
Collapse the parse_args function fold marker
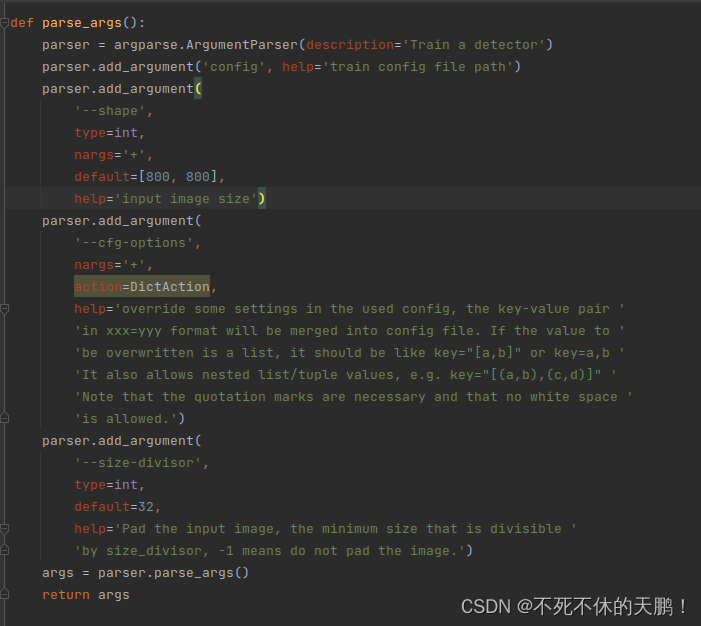[5, 22]
